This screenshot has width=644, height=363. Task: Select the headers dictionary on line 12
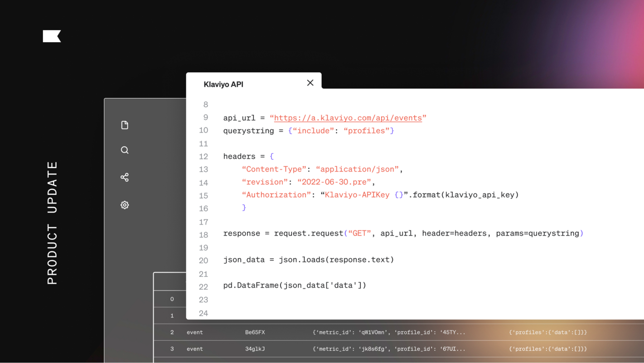247,156
